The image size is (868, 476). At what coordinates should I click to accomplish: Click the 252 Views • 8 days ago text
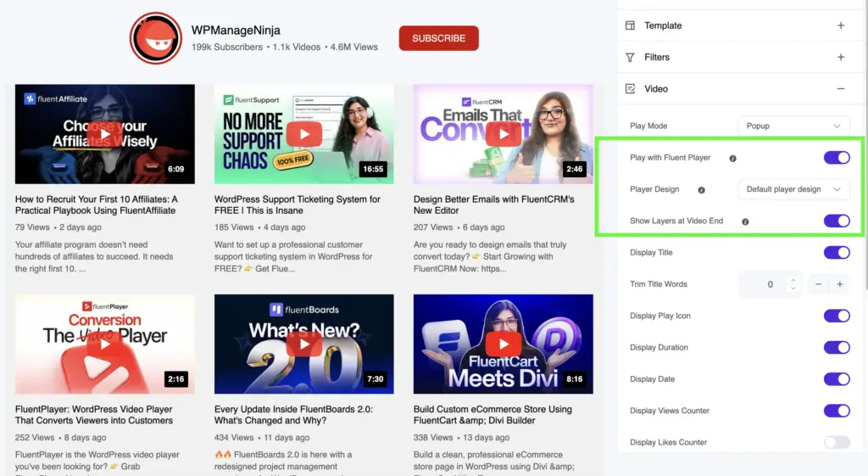(x=60, y=437)
